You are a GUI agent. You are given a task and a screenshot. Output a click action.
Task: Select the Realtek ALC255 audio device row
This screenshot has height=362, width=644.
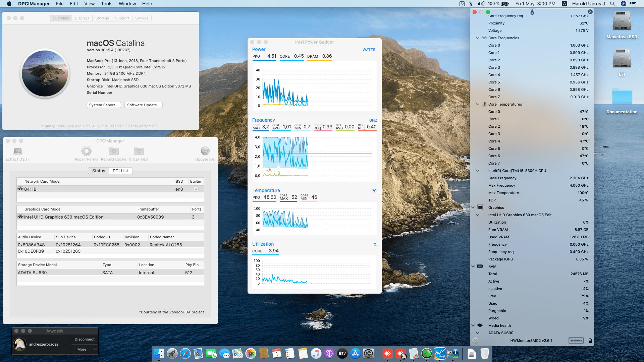110,245
